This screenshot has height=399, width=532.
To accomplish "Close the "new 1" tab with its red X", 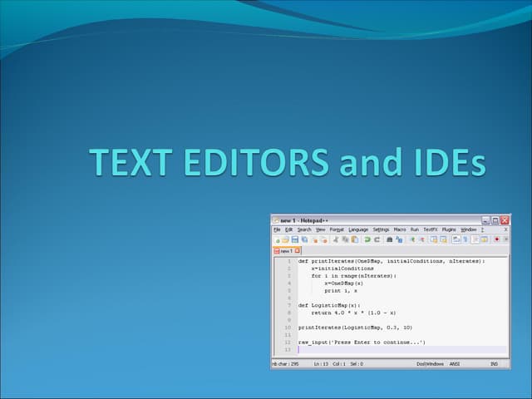I will [x=298, y=250].
